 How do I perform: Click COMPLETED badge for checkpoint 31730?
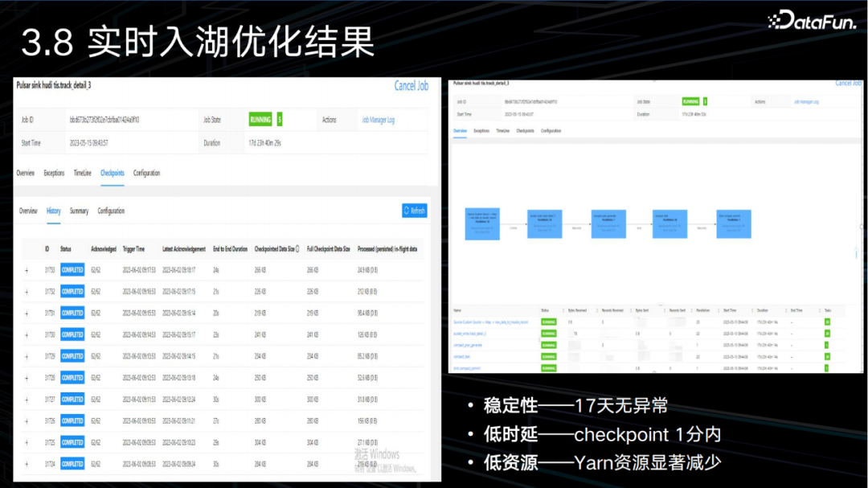click(x=72, y=334)
